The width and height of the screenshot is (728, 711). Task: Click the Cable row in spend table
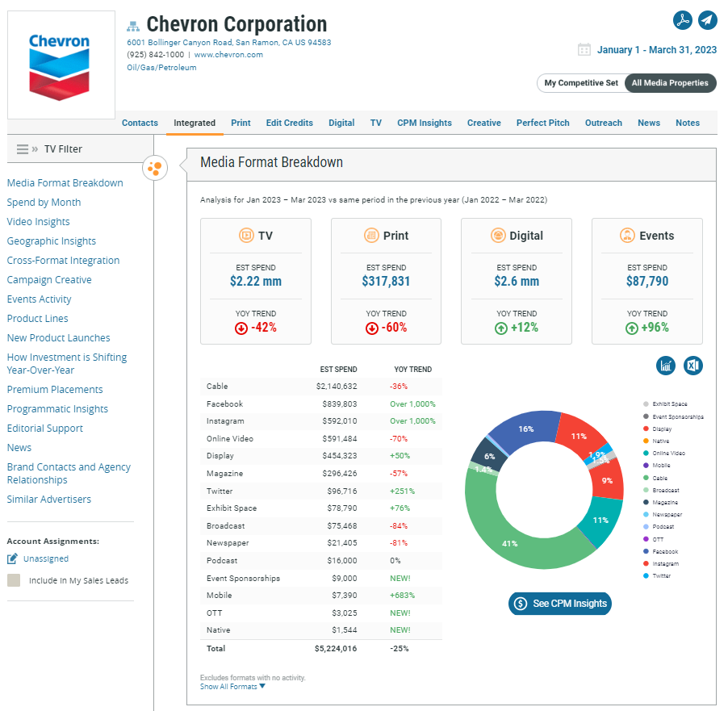[321, 387]
